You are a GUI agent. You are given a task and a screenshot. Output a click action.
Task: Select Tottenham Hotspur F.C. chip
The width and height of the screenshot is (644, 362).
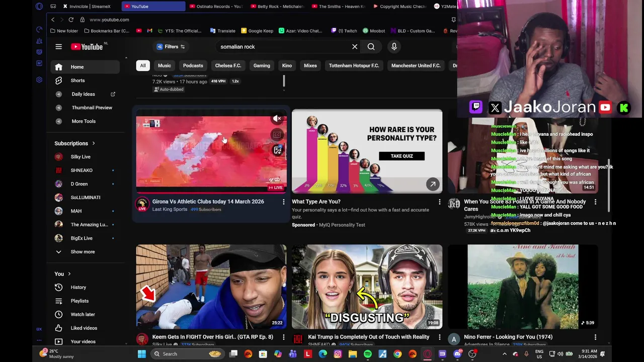pos(354,65)
